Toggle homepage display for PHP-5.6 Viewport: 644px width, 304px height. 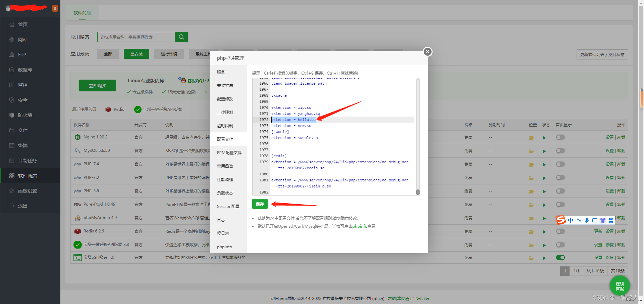click(560, 191)
